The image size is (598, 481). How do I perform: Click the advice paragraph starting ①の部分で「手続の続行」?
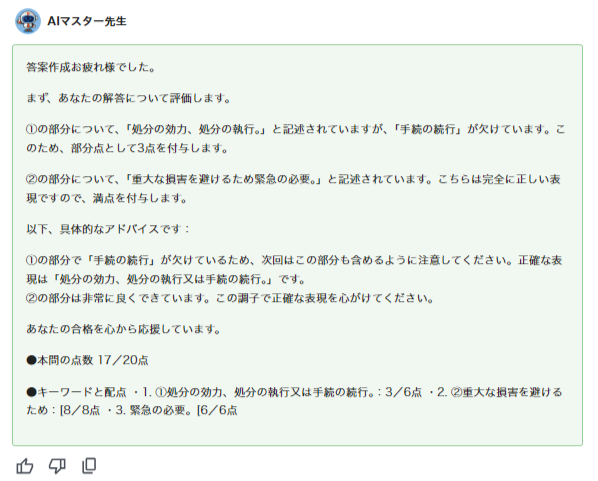pyautogui.click(x=294, y=270)
